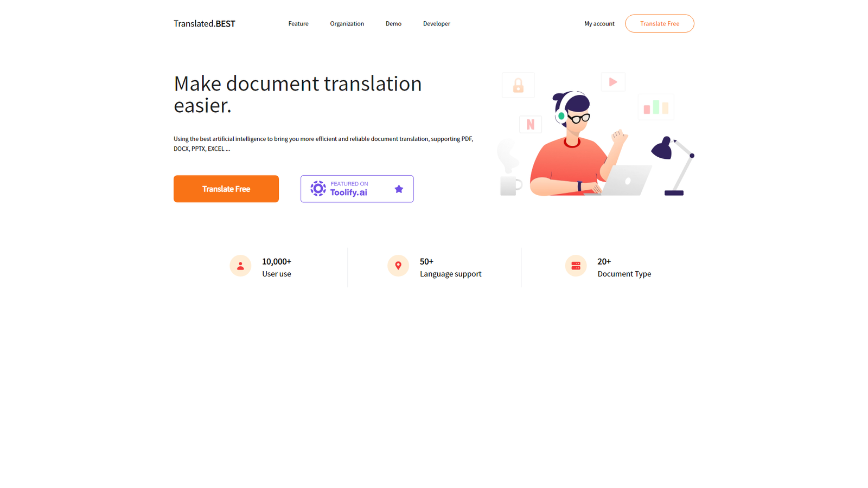This screenshot has width=868, height=488.
Task: Open the Developer nav link
Action: click(x=436, y=23)
